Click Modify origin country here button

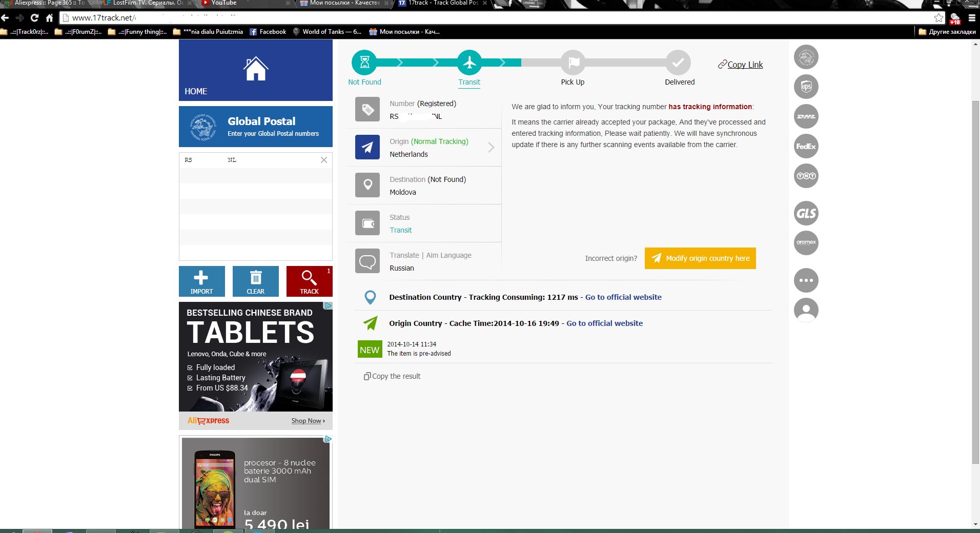pyautogui.click(x=700, y=258)
